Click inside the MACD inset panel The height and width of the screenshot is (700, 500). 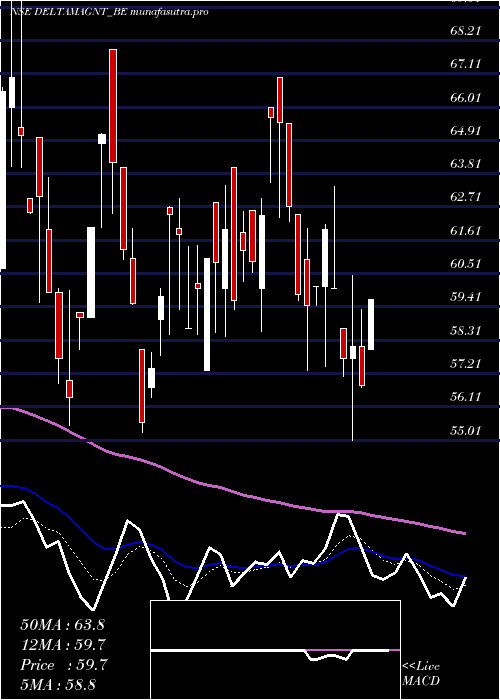[275, 650]
